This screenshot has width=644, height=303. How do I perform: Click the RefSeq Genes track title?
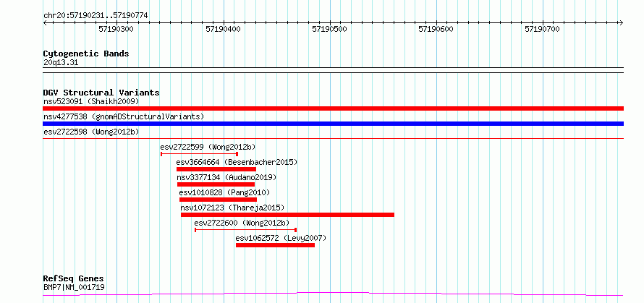74,279
